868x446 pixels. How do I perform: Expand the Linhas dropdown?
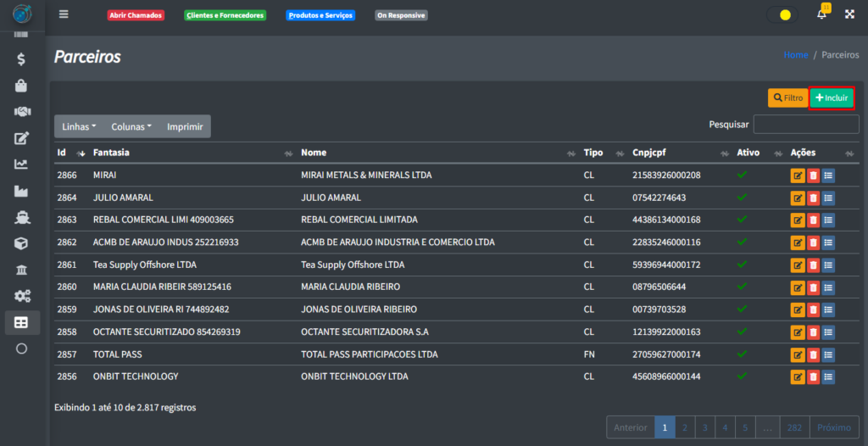[x=79, y=126]
